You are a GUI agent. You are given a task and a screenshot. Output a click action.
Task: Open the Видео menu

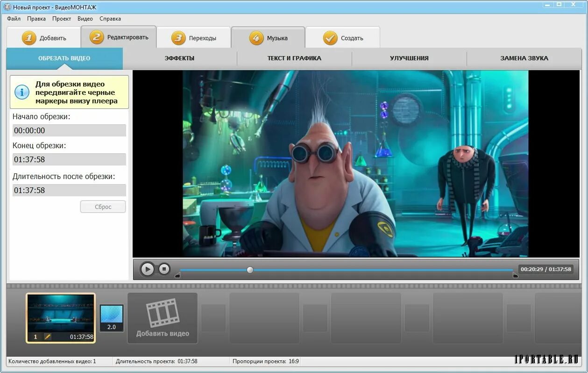pyautogui.click(x=85, y=19)
